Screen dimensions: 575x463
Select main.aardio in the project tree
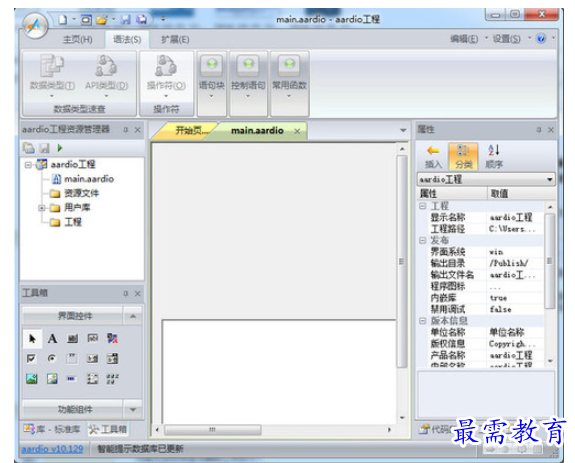pos(89,179)
